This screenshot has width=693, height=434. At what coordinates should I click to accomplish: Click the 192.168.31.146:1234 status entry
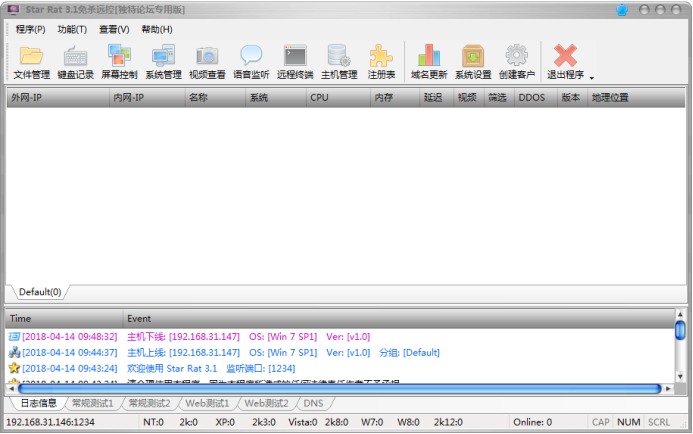pos(50,422)
